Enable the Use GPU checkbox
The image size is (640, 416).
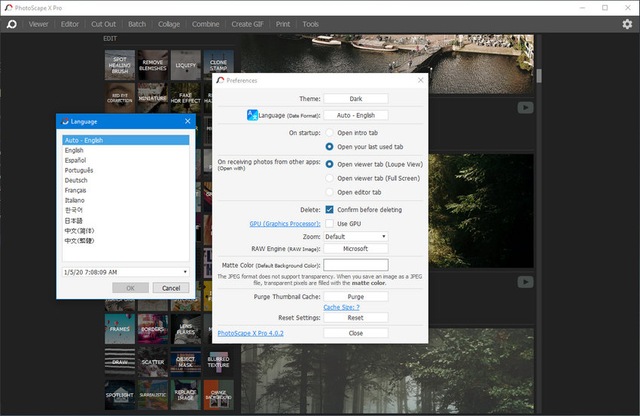coord(329,223)
